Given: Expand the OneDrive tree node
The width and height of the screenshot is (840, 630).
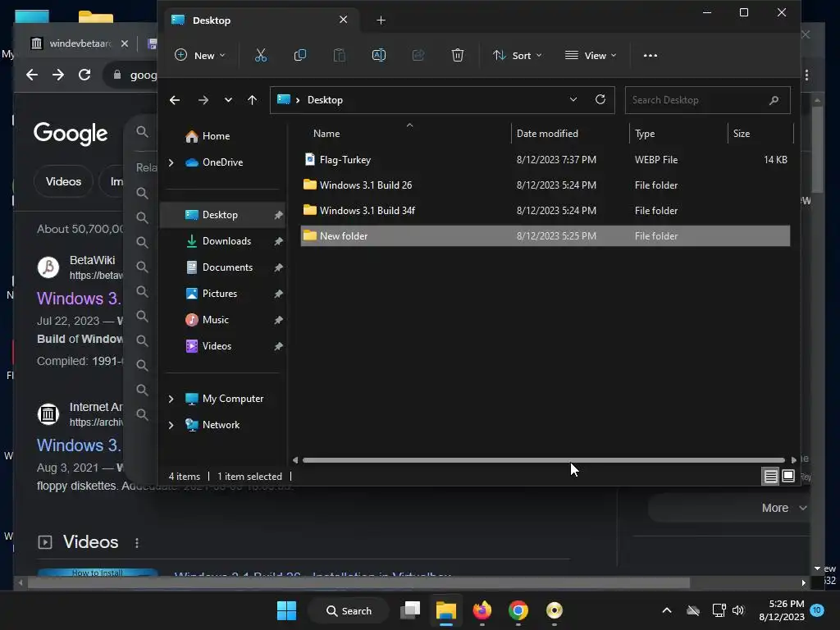Looking at the screenshot, I should 171,162.
